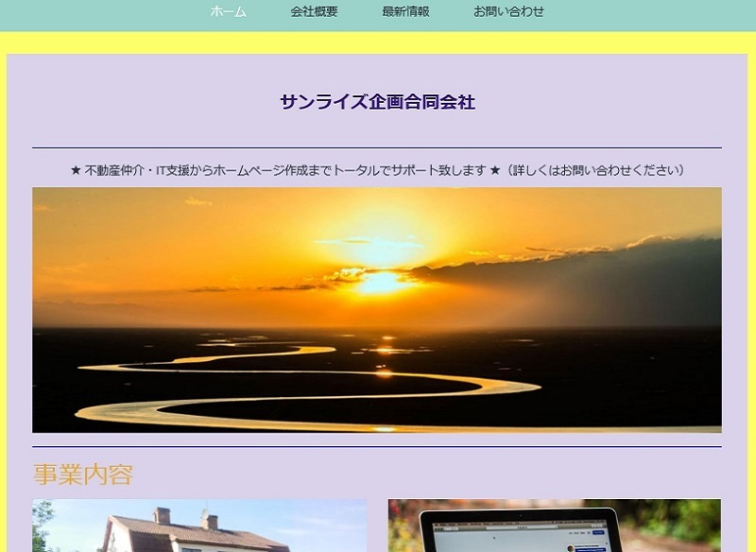Select 最新情報 in the navigation bar

pos(405,12)
